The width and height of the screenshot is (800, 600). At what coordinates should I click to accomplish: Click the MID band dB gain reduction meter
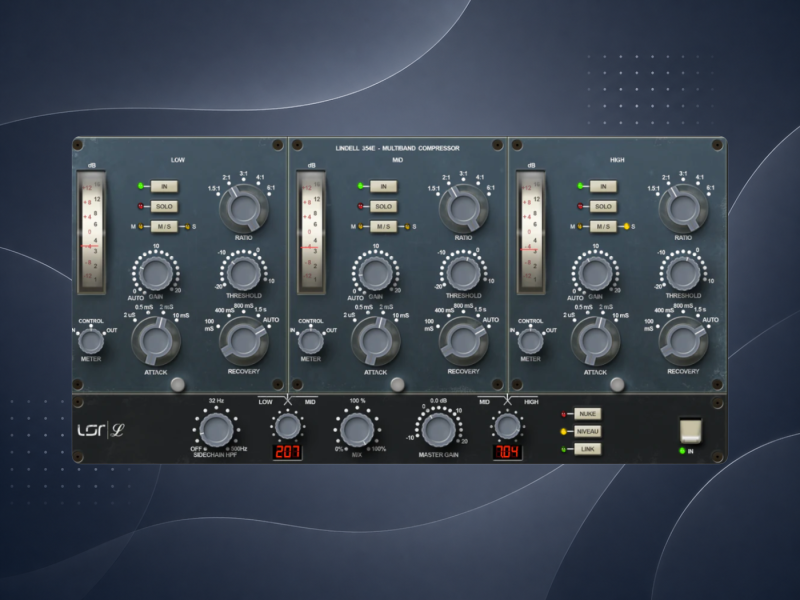(x=311, y=232)
